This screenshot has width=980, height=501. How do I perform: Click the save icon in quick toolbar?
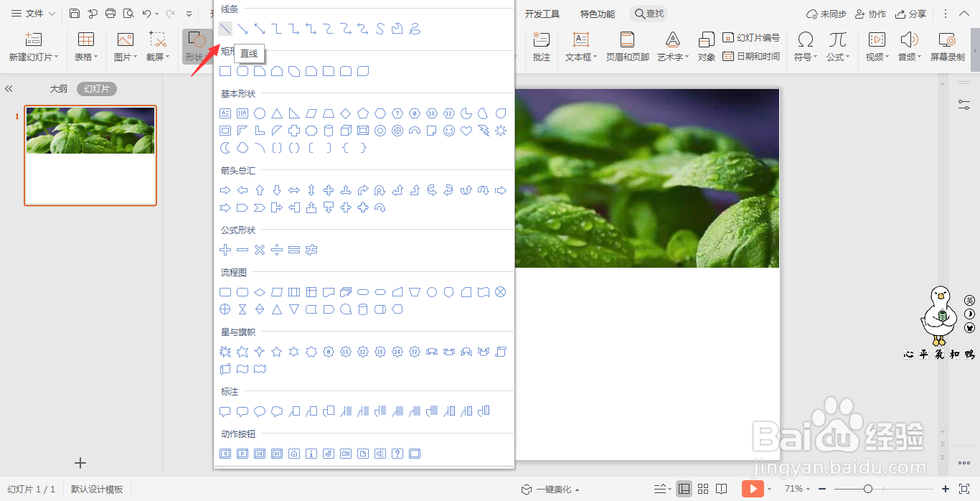pyautogui.click(x=75, y=14)
